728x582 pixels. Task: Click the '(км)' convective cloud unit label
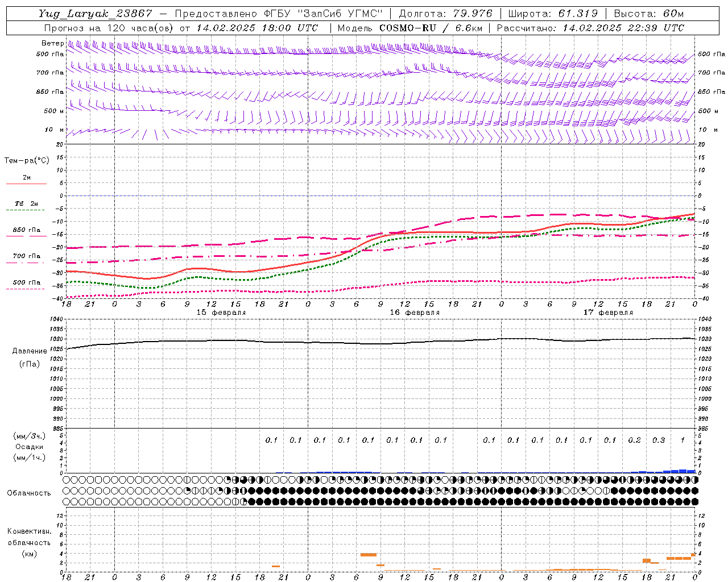point(30,554)
